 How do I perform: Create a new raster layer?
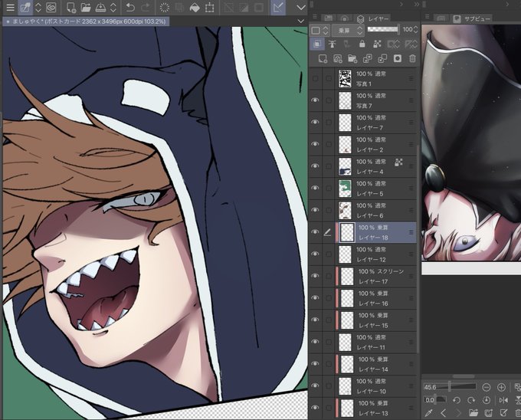tap(323, 59)
